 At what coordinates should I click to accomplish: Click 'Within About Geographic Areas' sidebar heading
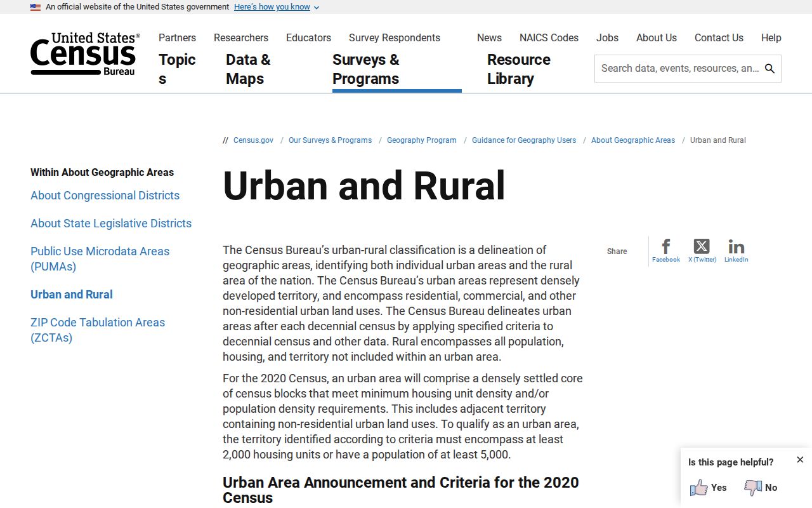[x=102, y=172]
